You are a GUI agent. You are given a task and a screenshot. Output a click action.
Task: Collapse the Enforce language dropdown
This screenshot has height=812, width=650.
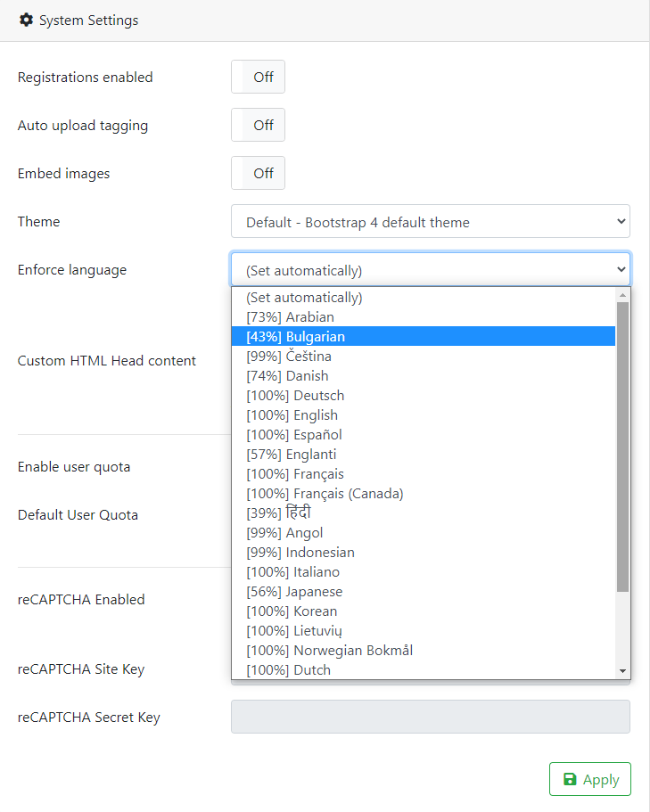coord(431,269)
